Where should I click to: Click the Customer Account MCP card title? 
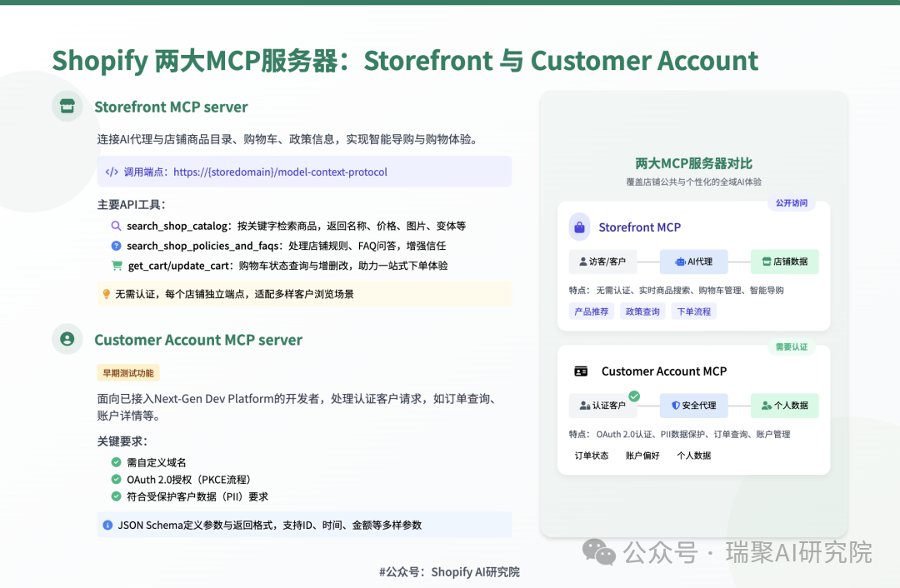click(x=664, y=371)
